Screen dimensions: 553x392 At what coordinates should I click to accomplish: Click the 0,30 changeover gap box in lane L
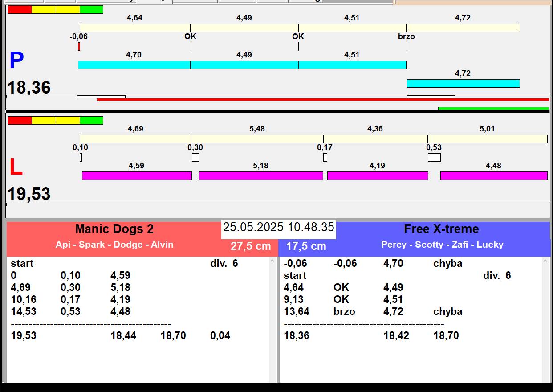pos(195,157)
